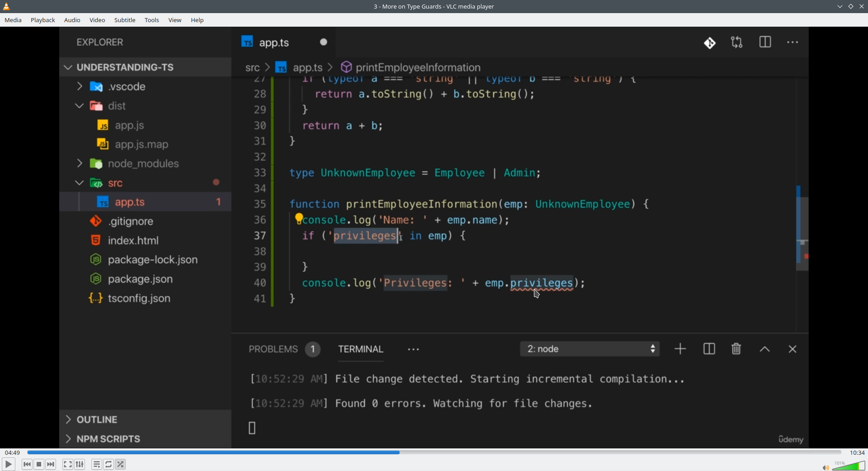Open package-lock.json file
Image resolution: width=868 pixels, height=471 pixels.
[x=145, y=260]
